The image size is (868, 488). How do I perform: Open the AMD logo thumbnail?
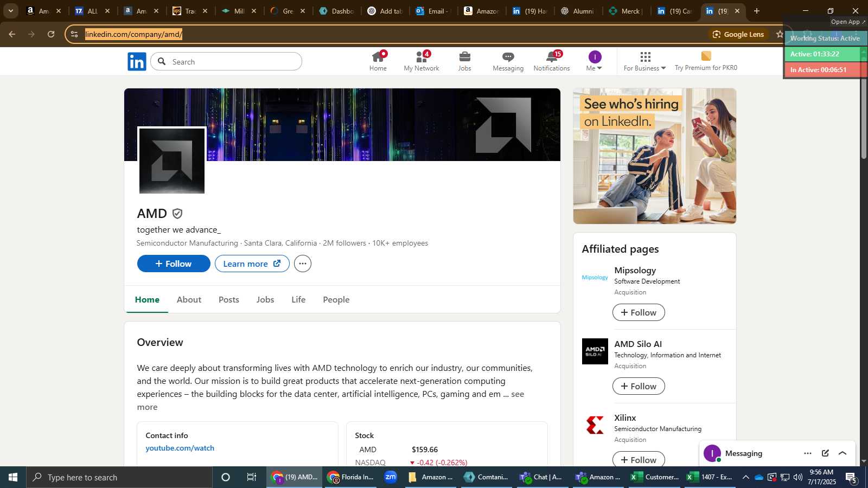172,161
